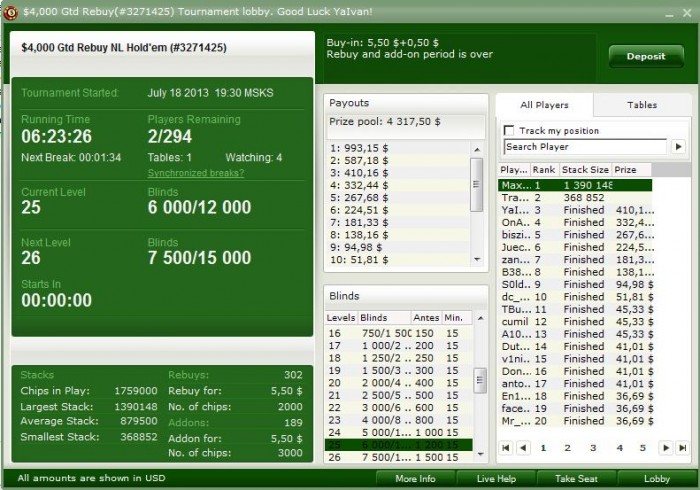Image resolution: width=700 pixels, height=490 pixels.
Task: Click the running time 06:23:26
Action: [57, 137]
